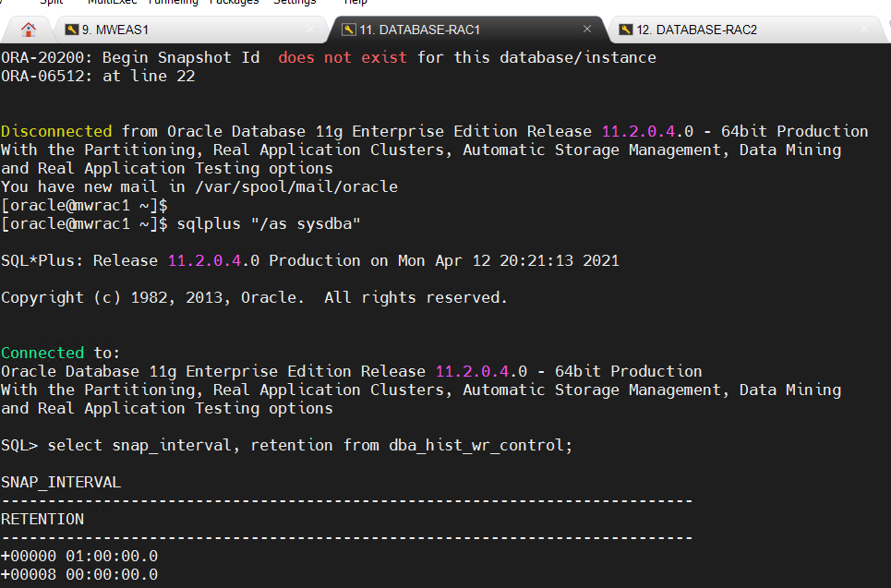
Task: Click the RETENTION column header
Action: [x=42, y=520]
